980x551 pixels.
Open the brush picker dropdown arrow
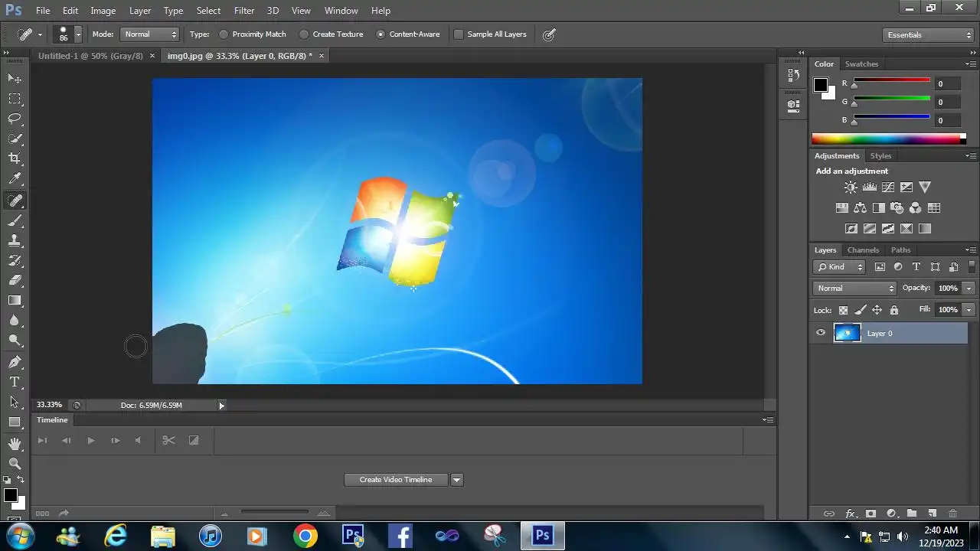[x=78, y=34]
